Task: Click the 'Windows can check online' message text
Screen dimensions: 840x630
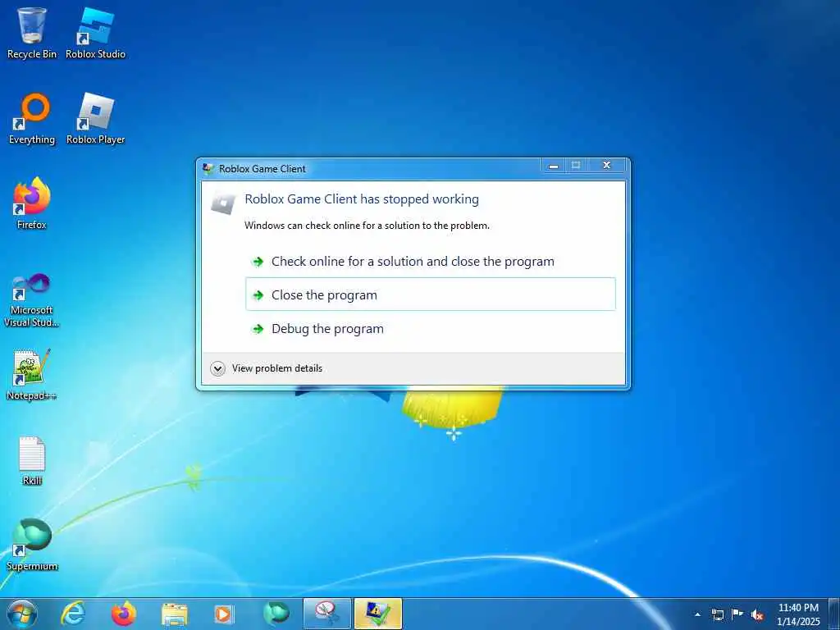Action: [367, 226]
